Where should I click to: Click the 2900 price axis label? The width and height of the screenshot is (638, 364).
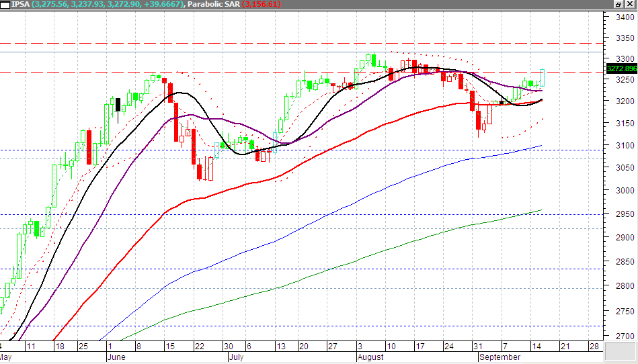(625, 237)
